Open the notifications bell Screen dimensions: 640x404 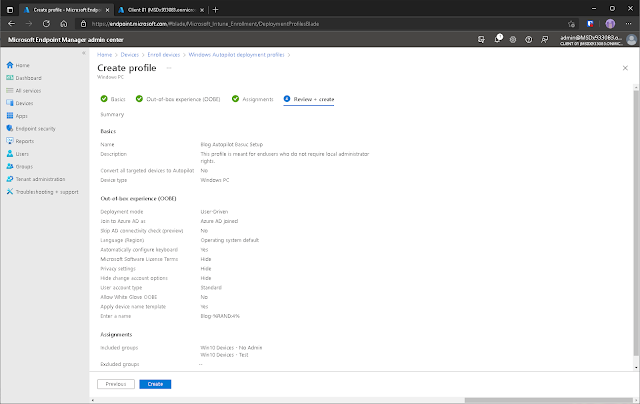(x=498, y=40)
